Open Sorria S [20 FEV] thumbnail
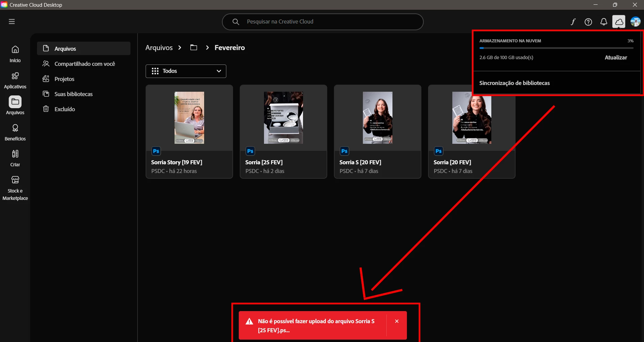Viewport: 644px width, 342px height. pos(377,118)
